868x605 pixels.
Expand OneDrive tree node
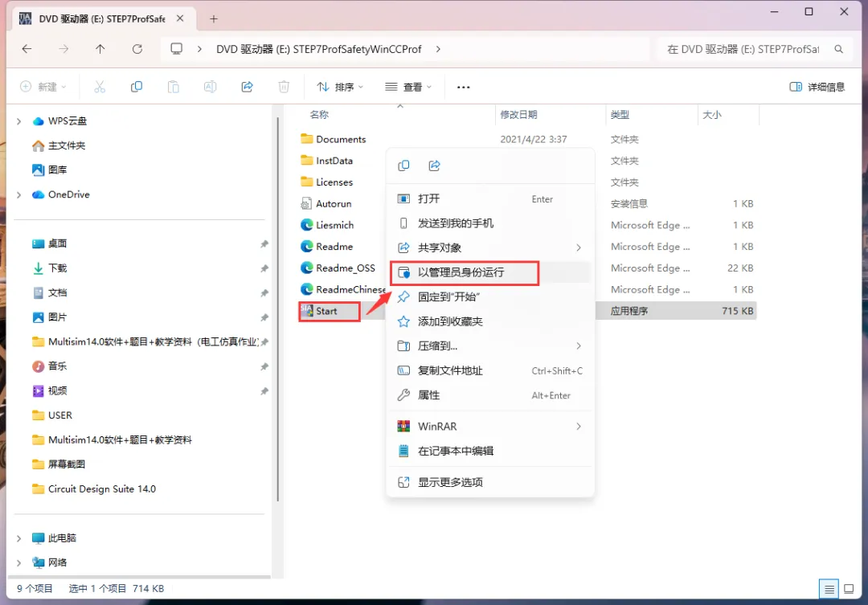[x=18, y=195]
